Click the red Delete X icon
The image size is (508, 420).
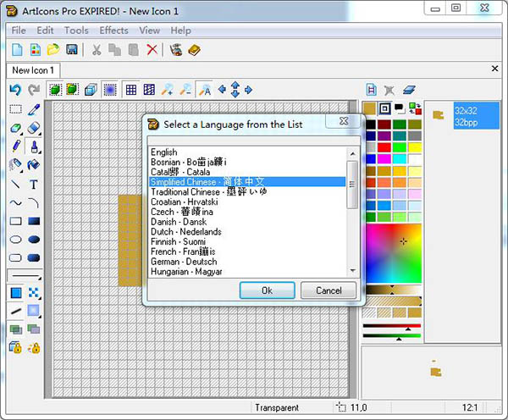152,50
